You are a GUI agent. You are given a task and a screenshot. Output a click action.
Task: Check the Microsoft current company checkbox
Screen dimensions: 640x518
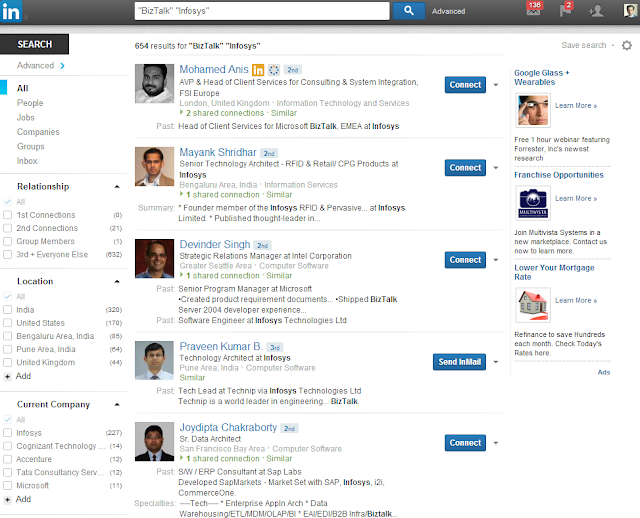point(7,485)
